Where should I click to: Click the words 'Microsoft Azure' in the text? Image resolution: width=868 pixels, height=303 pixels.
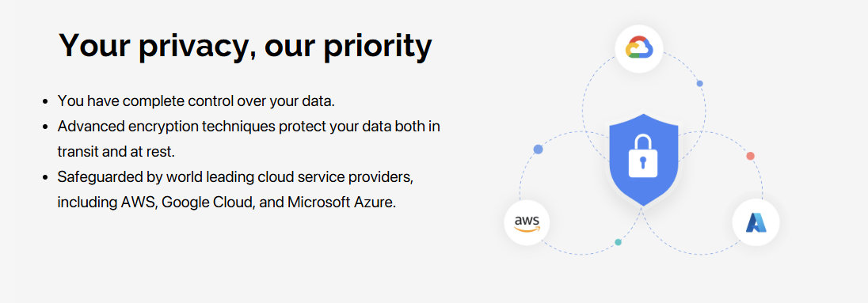pos(342,203)
